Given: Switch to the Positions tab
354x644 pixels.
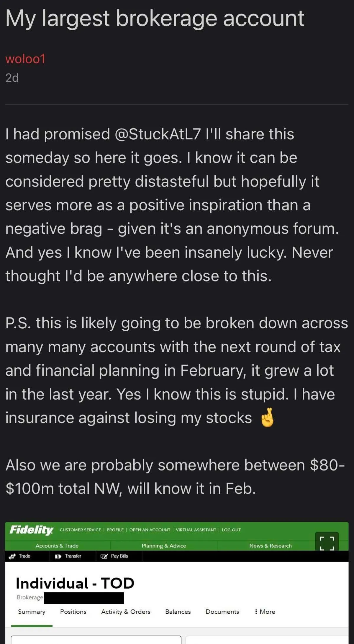Looking at the screenshot, I should coord(73,612).
